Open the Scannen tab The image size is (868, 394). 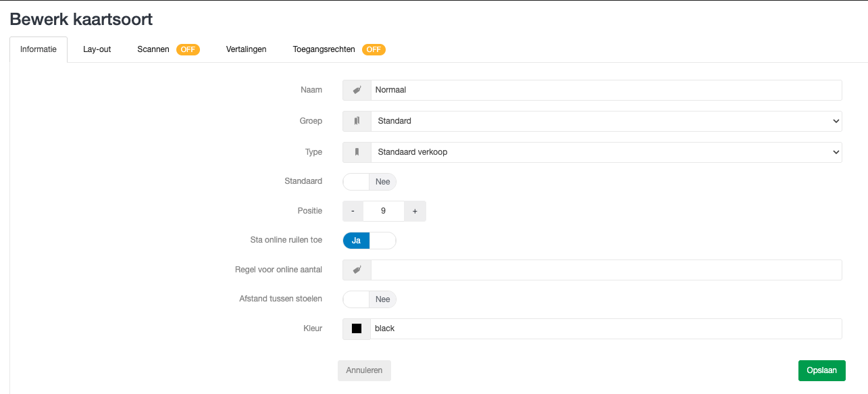(153, 49)
